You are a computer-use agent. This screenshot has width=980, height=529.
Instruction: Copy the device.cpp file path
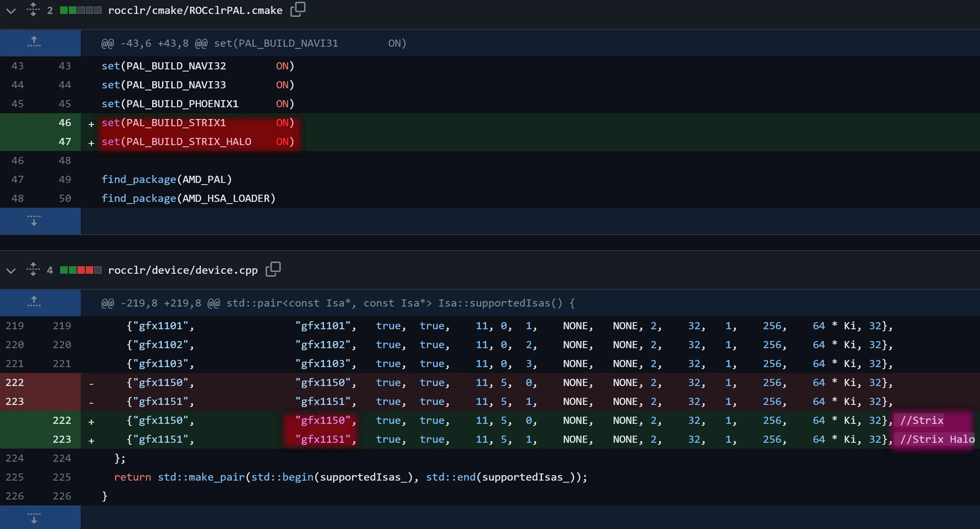273,269
